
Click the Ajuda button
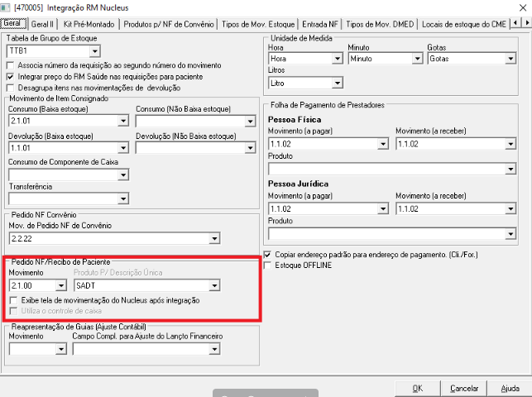pos(510,389)
